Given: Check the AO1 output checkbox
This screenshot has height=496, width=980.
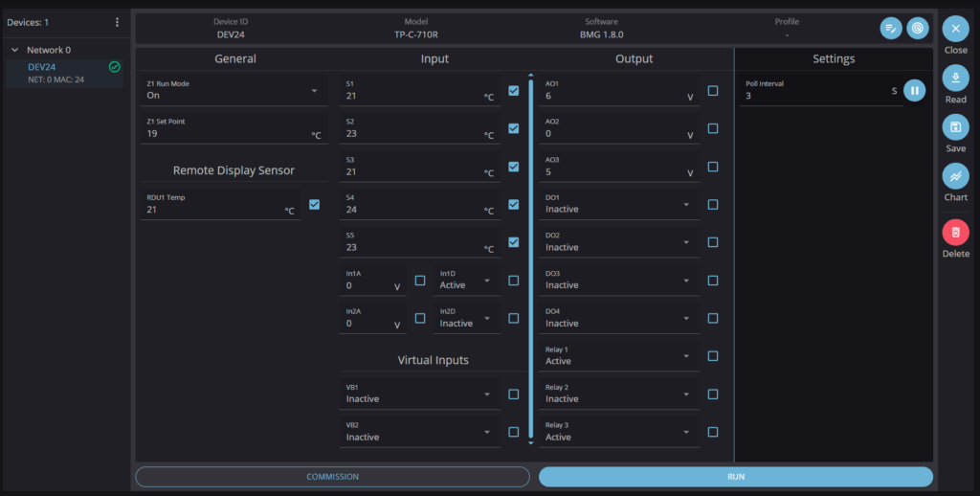Looking at the screenshot, I should [712, 91].
